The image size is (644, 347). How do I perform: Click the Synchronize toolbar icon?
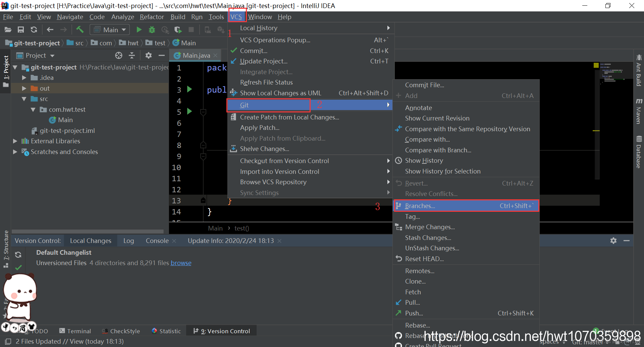coord(34,30)
